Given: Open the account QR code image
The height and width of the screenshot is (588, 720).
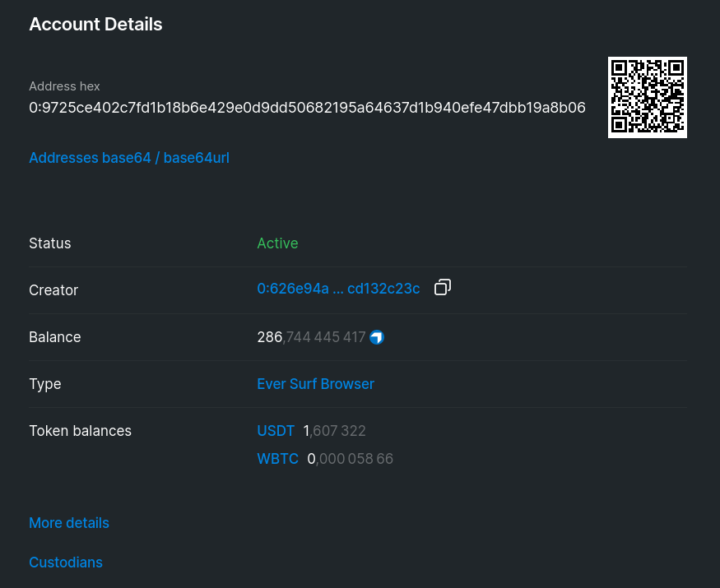Looking at the screenshot, I should pos(648,97).
